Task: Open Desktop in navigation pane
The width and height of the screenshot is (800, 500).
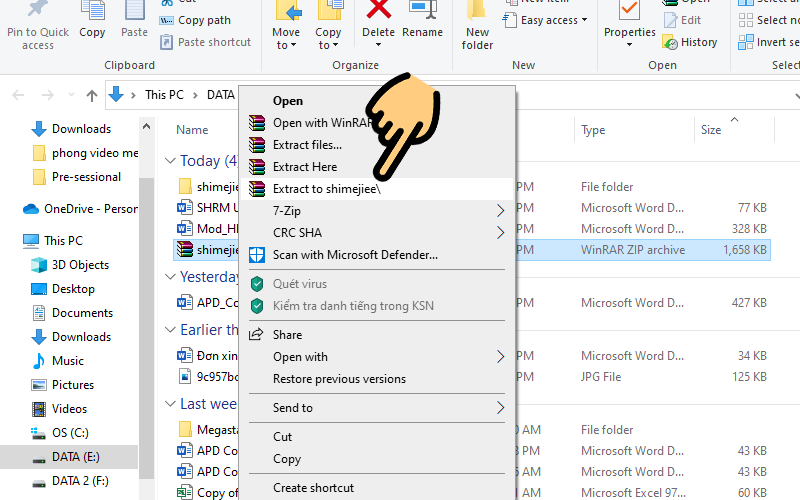Action: pyautogui.click(x=63, y=289)
